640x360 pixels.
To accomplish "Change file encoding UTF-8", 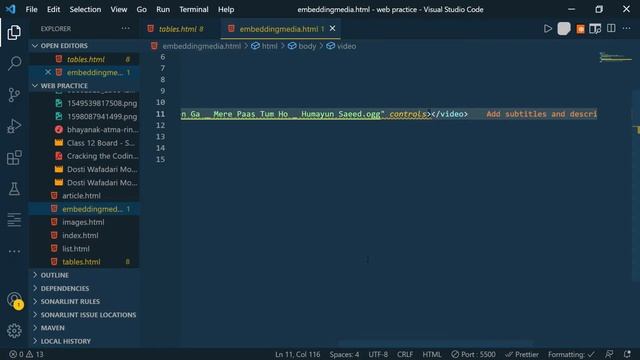I will (x=378, y=354).
